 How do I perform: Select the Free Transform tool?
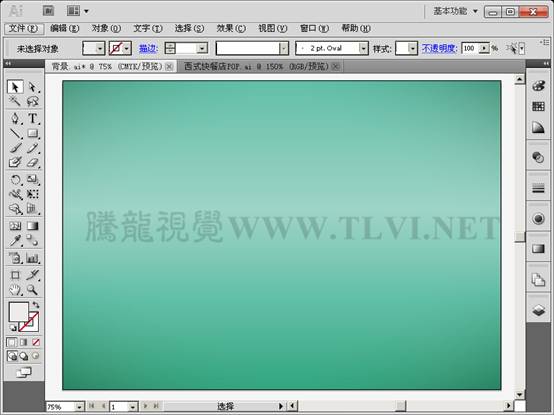click(33, 194)
